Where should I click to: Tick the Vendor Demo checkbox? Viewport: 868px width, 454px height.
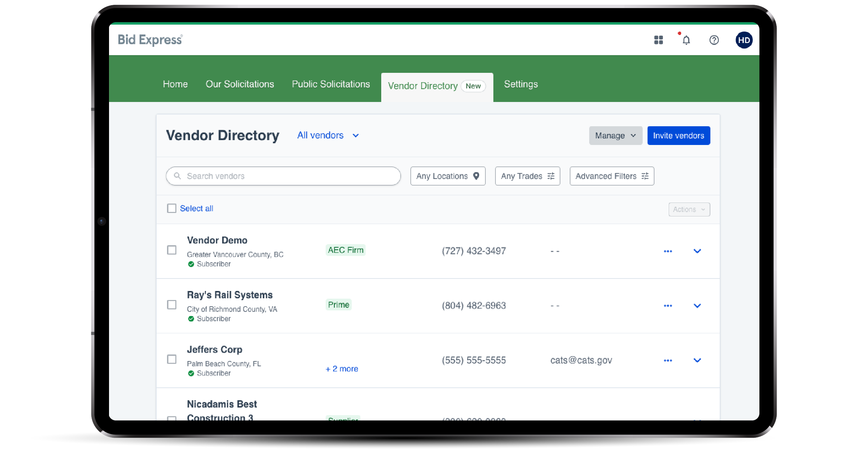(x=172, y=250)
